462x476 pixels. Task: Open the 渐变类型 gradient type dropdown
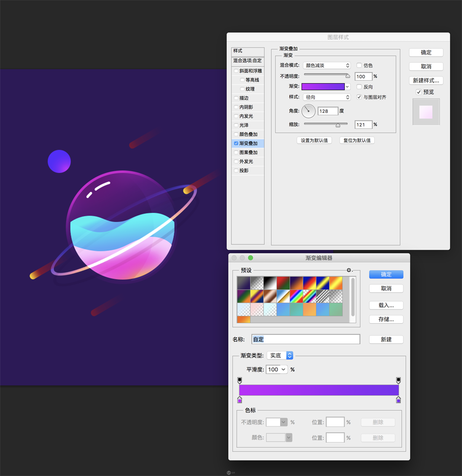click(x=280, y=355)
